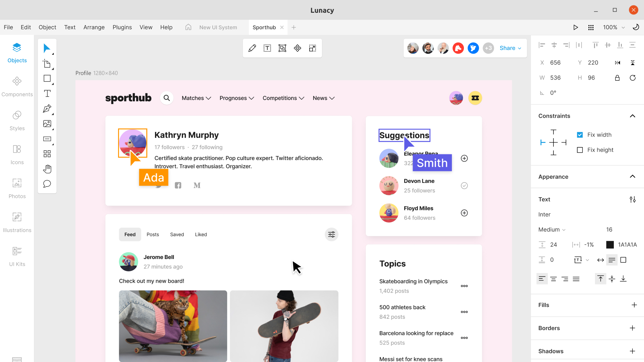Viewport: 644px width, 362px height.
Task: Open the Styles panel
Action: (x=17, y=120)
